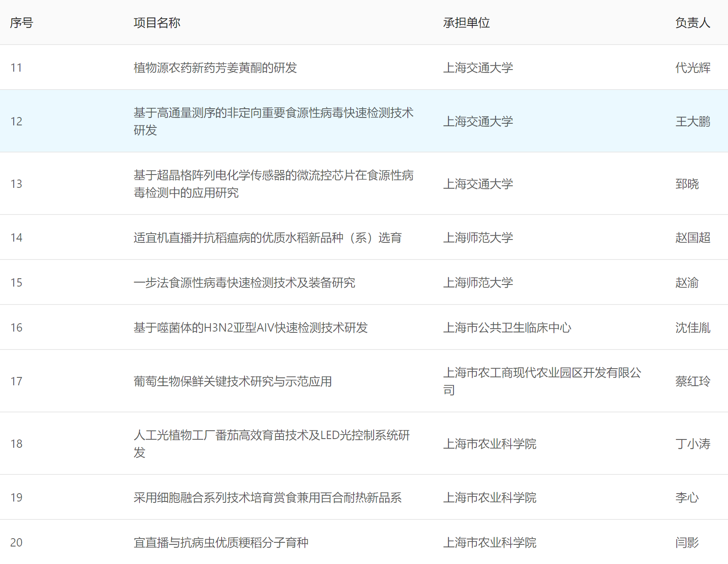Screen dimensions: 728x564
Task: Click responsible person 丁小涛
Action: click(x=692, y=444)
